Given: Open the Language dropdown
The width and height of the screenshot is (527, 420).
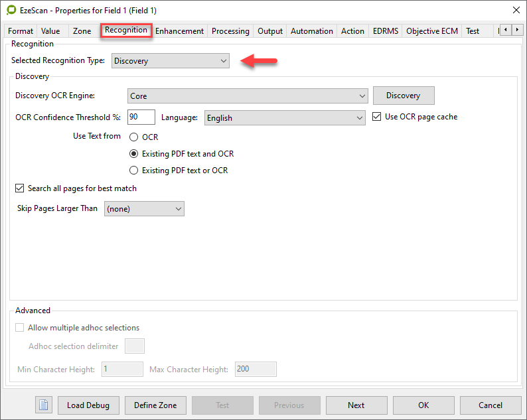Looking at the screenshot, I should point(285,118).
